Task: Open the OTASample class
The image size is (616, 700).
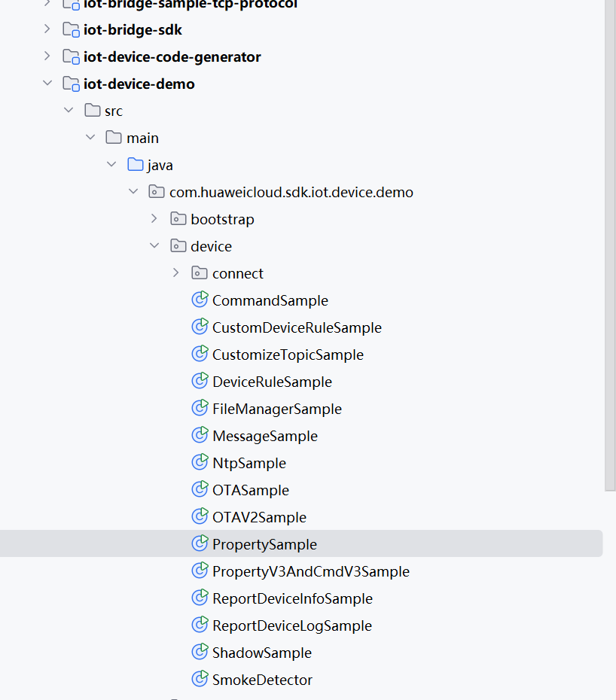Action: tap(251, 491)
